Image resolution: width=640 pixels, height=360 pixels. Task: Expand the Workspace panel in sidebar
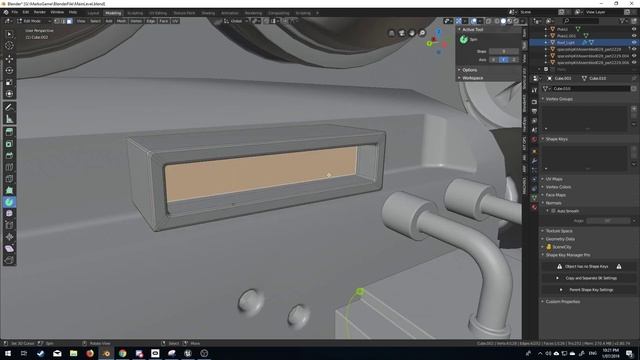(472, 78)
